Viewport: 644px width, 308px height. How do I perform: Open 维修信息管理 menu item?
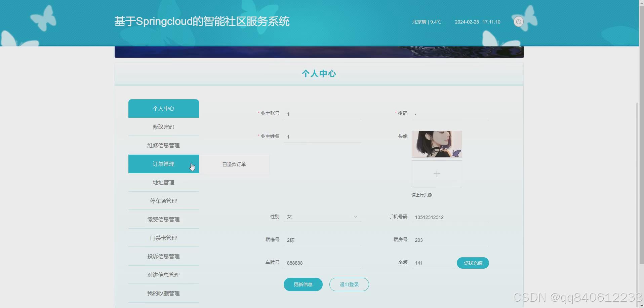163,145
